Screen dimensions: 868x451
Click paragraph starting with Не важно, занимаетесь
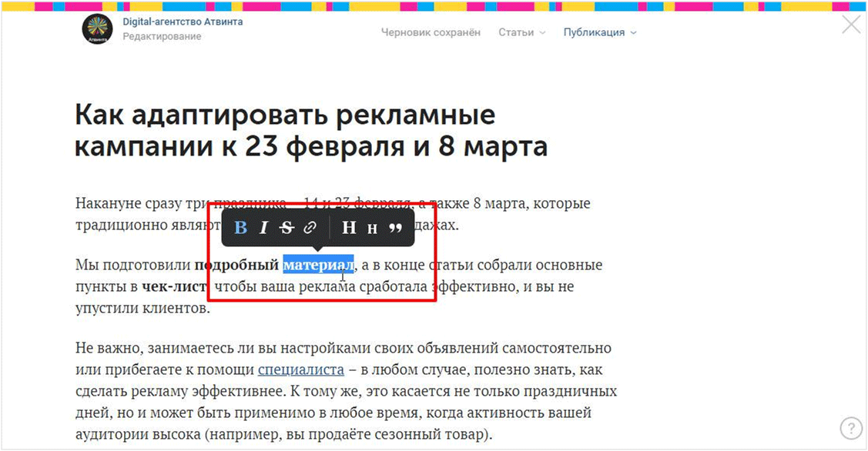click(346, 391)
